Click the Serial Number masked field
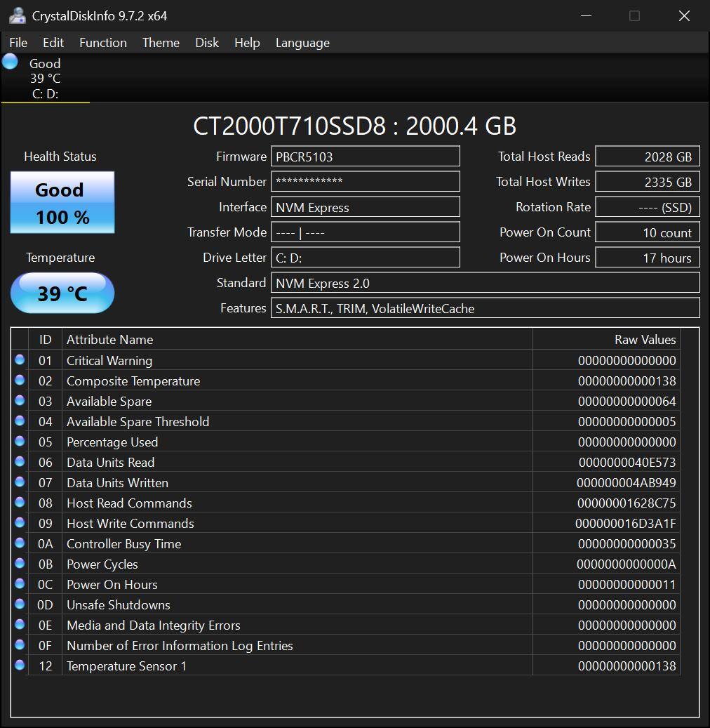 click(x=366, y=182)
